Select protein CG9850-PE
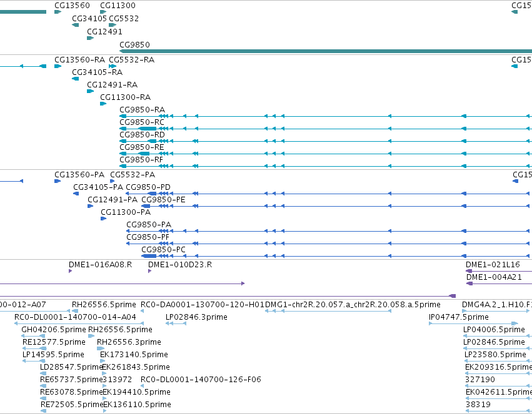This screenshot has height=414, width=532. pos(164,200)
